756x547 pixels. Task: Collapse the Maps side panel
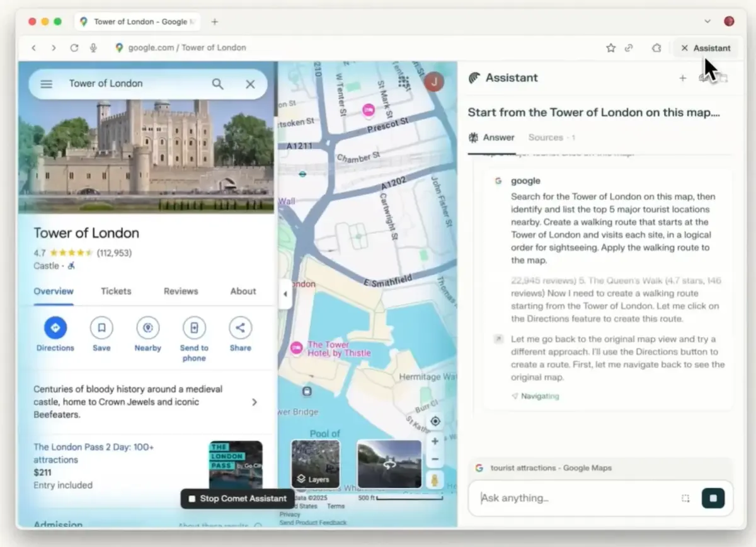[285, 294]
